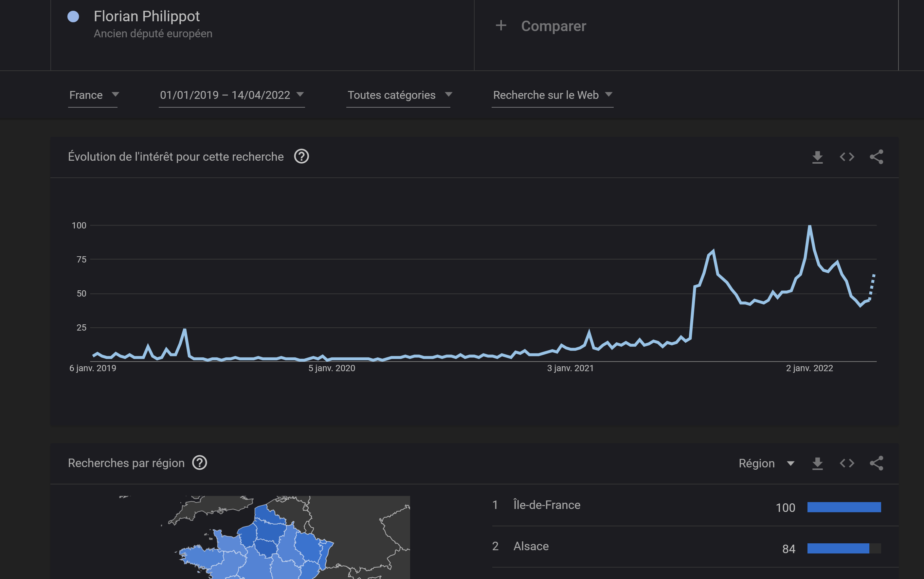Screen dimensions: 924x579
Task: Click the blue color dot beside Florian Philippot
Action: pyautogui.click(x=73, y=16)
